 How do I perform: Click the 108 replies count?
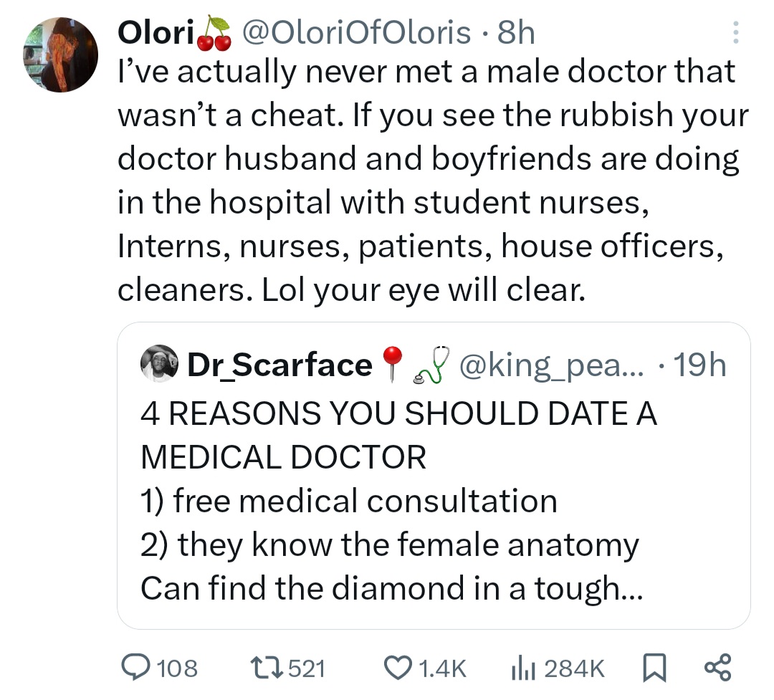(176, 668)
